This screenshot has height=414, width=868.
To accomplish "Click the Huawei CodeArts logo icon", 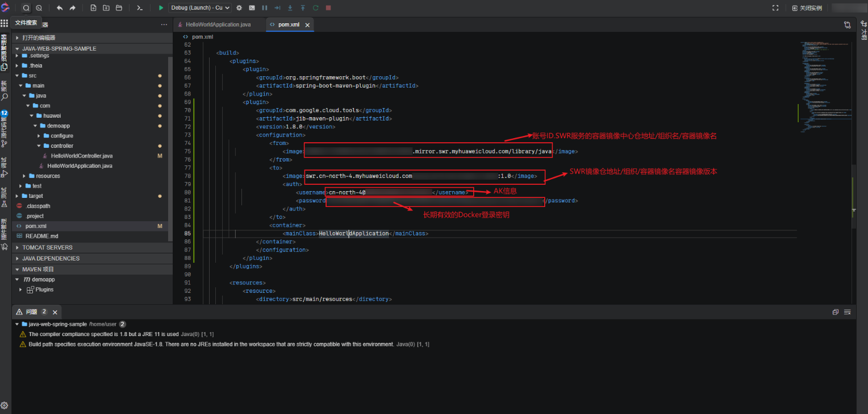I will point(5,7).
